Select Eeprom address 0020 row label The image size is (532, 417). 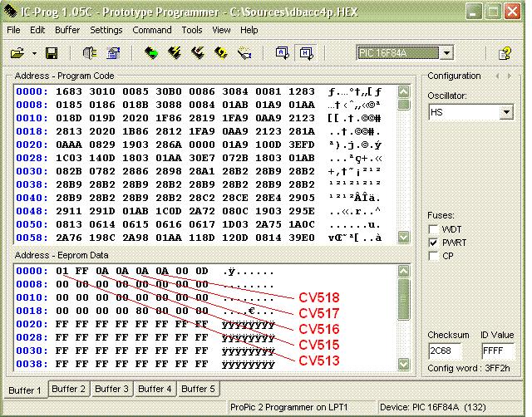(32, 324)
